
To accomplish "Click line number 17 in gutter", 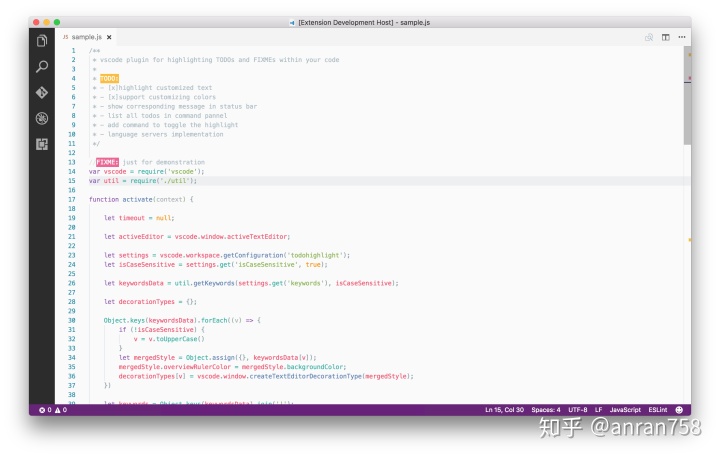I will 72,199.
